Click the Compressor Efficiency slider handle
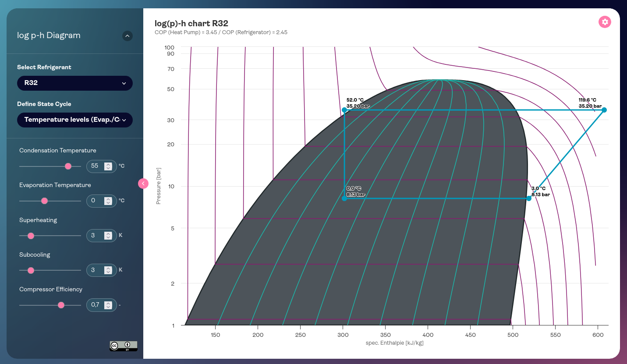 [61, 305]
